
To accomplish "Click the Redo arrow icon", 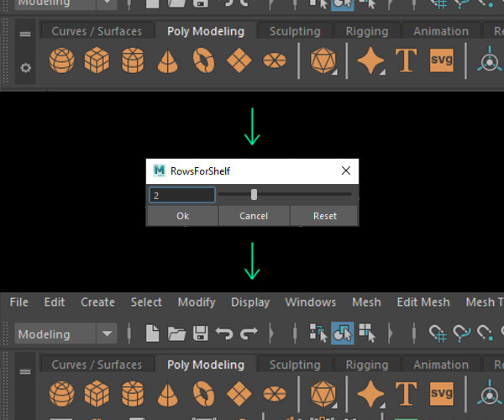I will pyautogui.click(x=249, y=333).
